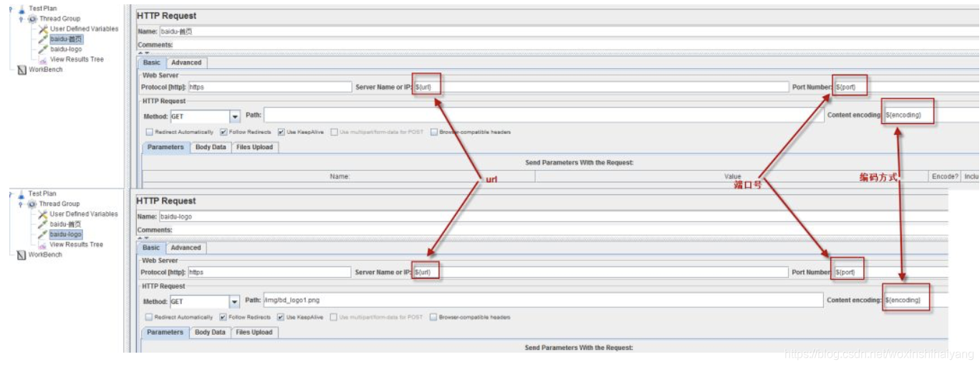Image resolution: width=980 pixels, height=367 pixels.
Task: Click Content encoding field in baidu-首页 request
Action: [931, 115]
